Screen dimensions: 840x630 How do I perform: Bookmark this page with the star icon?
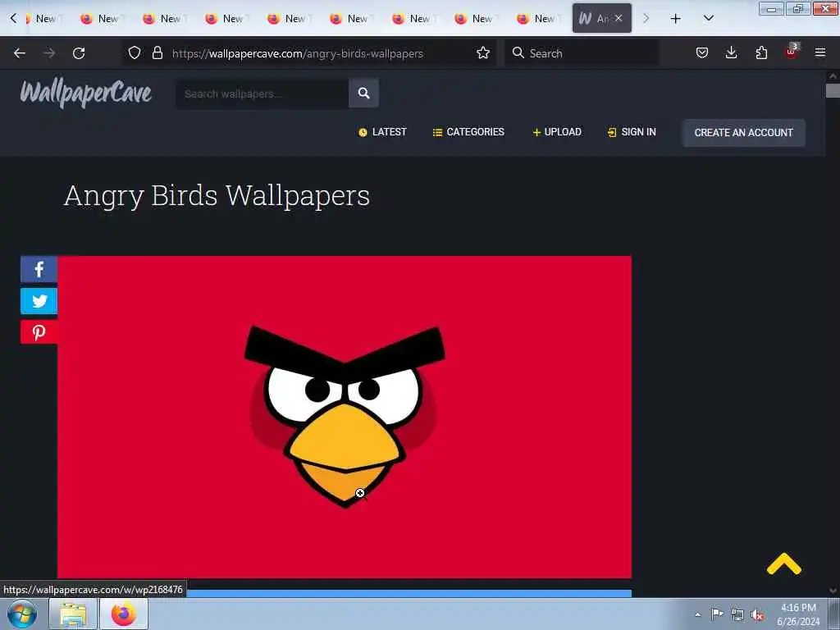(x=482, y=52)
